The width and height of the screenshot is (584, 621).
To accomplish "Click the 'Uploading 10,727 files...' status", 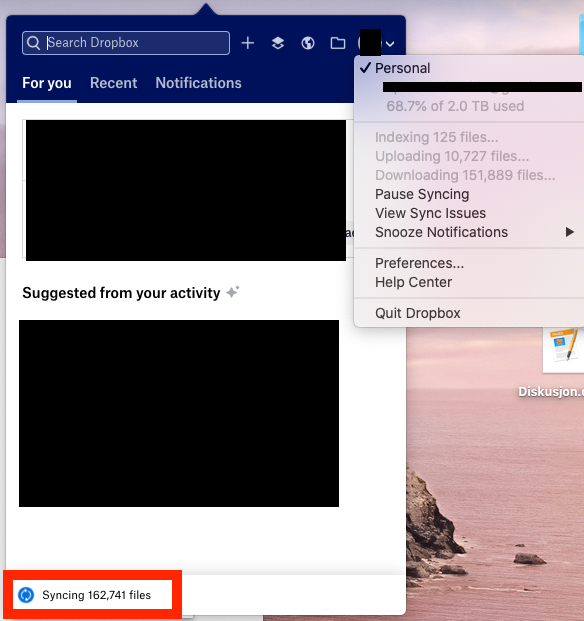I will click(452, 156).
